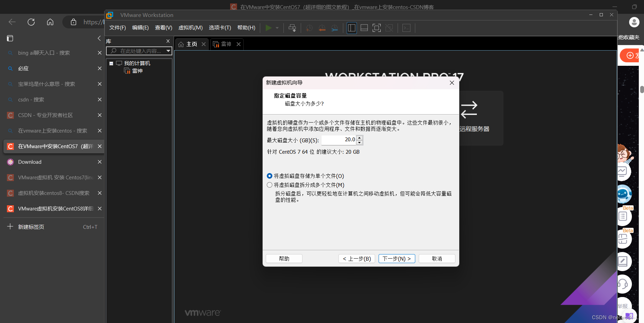This screenshot has height=323, width=644.
Task: Click the green power-on play icon
Action: pyautogui.click(x=268, y=28)
